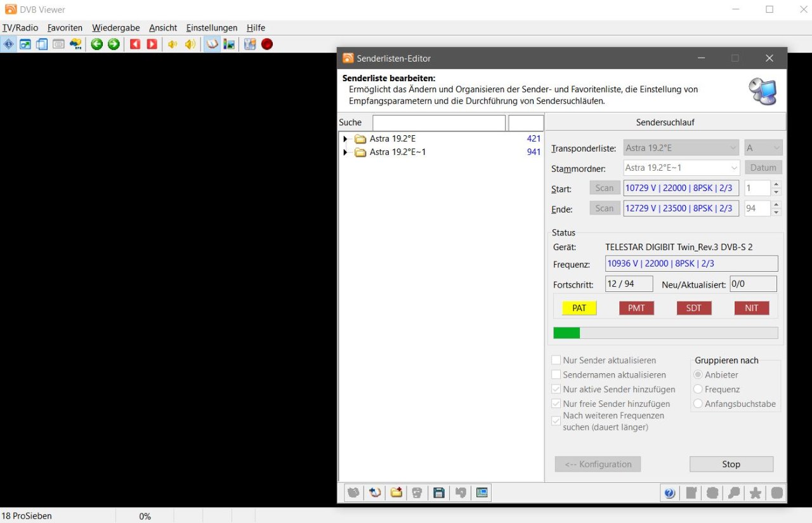812x523 pixels.
Task: Decrease the Start transponder number stepper
Action: 776,192
